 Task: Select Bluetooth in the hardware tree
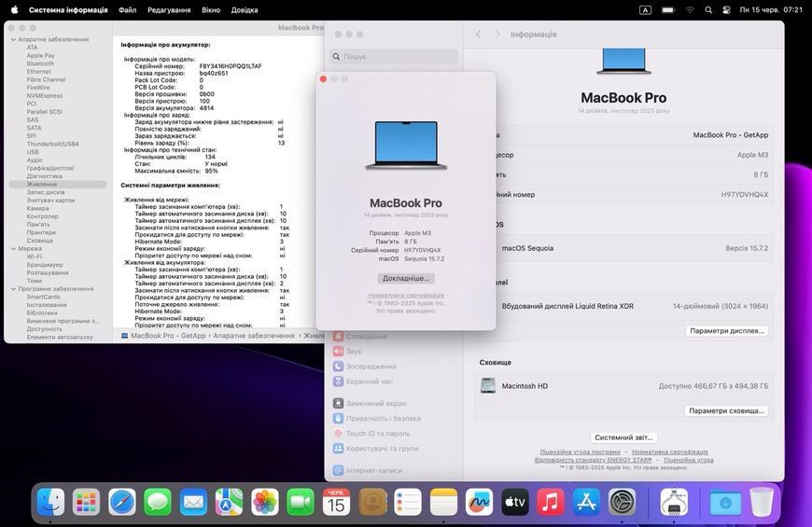click(x=40, y=63)
